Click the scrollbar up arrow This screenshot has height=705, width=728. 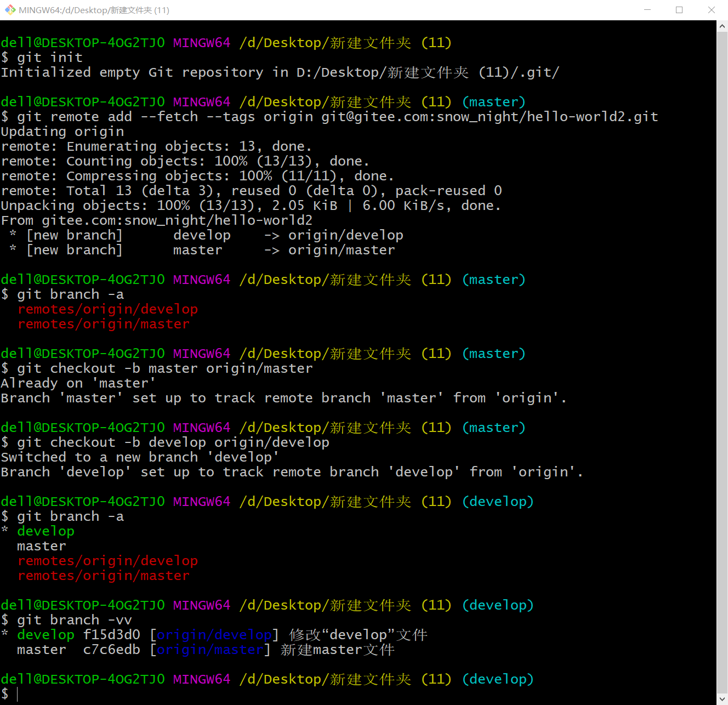coord(722,26)
